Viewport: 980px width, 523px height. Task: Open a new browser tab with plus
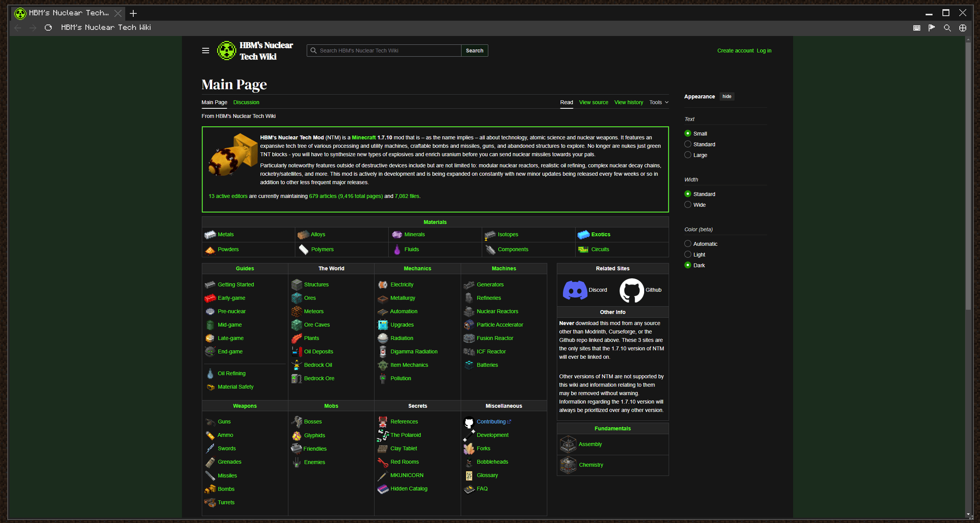(x=133, y=13)
